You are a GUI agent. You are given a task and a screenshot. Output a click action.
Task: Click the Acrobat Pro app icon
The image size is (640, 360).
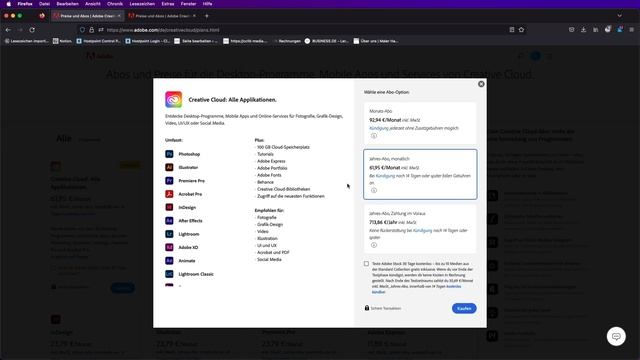pos(169,194)
